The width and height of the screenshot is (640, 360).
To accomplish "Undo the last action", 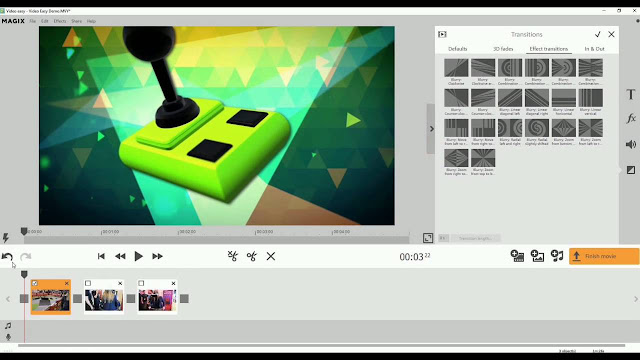I will pyautogui.click(x=7, y=256).
